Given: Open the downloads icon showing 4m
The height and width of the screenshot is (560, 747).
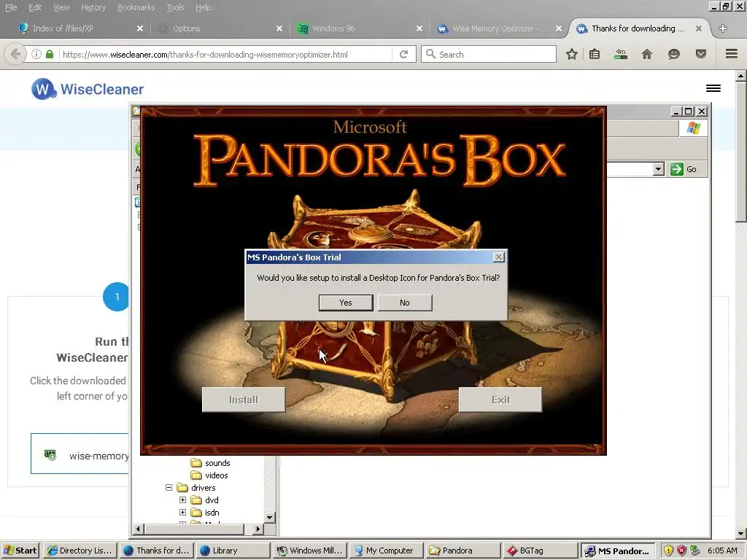Looking at the screenshot, I should [621, 54].
